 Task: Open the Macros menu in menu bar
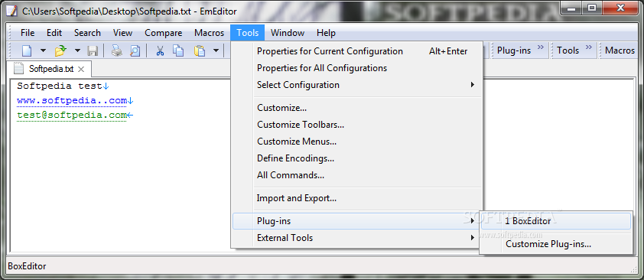pos(209,33)
